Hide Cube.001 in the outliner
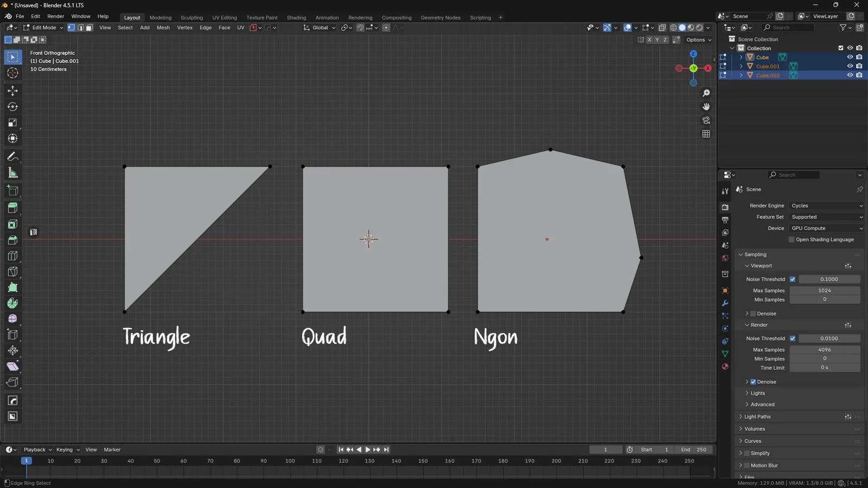 tap(850, 66)
